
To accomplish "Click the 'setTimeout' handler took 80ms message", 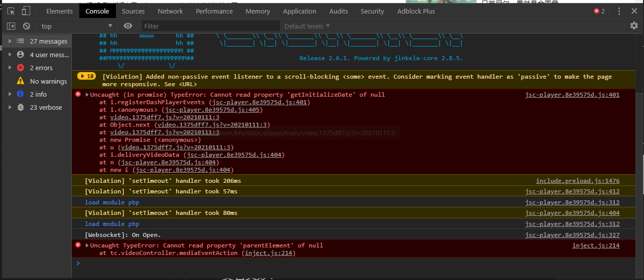I will coord(161,213).
